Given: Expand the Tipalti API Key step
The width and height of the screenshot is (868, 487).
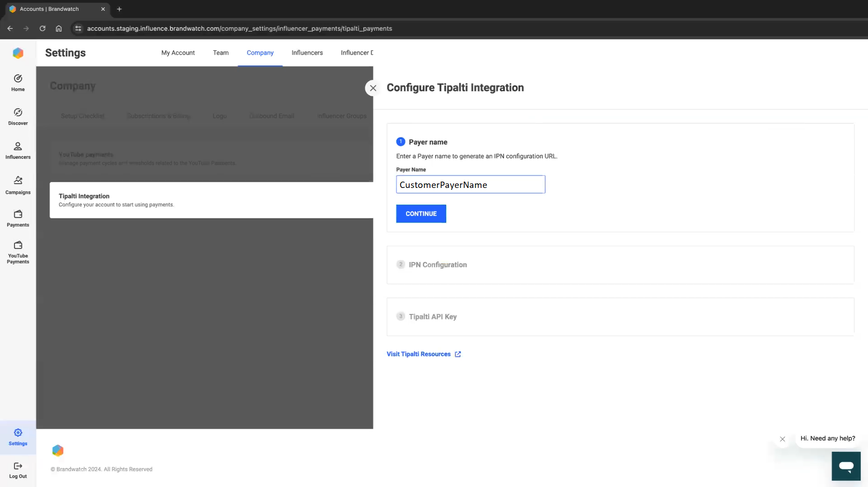Looking at the screenshot, I should [432, 317].
